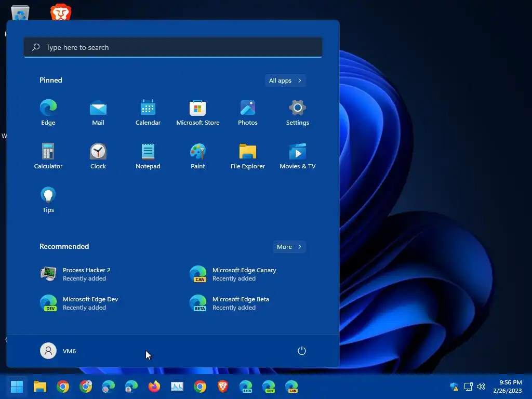
Task: Open the clock showing 9:56 PM
Action: click(508, 387)
